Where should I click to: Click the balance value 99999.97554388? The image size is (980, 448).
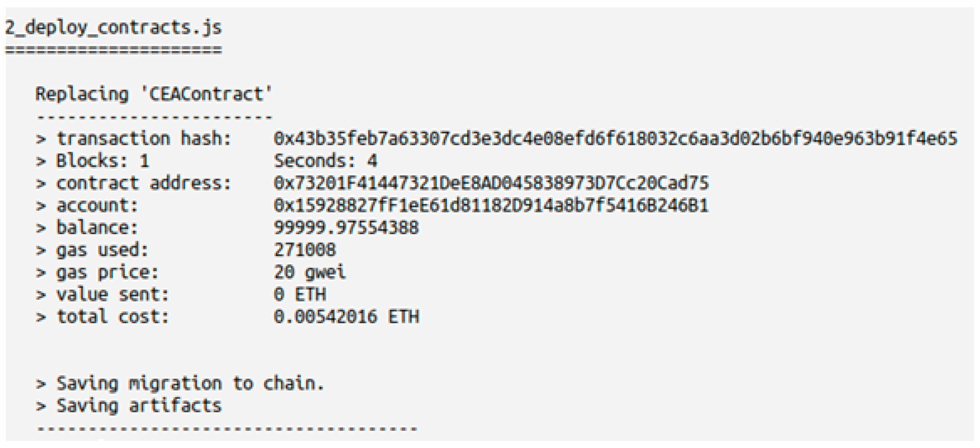click(x=346, y=228)
